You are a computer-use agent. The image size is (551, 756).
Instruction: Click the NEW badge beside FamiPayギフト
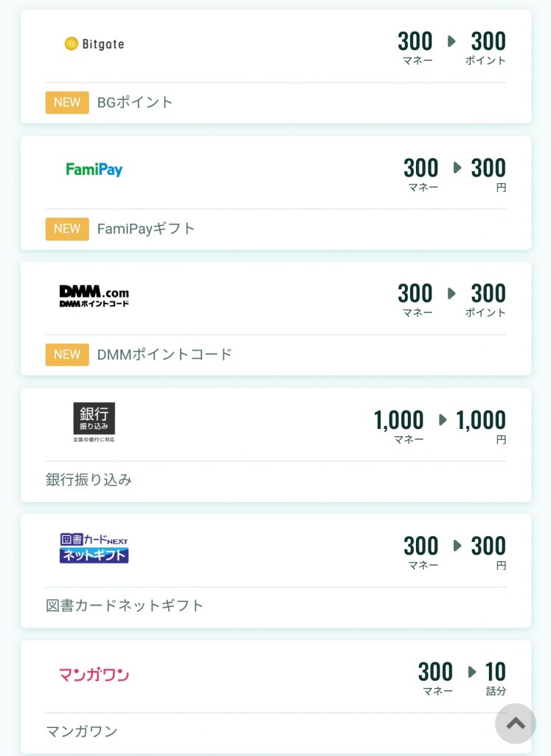[x=67, y=229]
